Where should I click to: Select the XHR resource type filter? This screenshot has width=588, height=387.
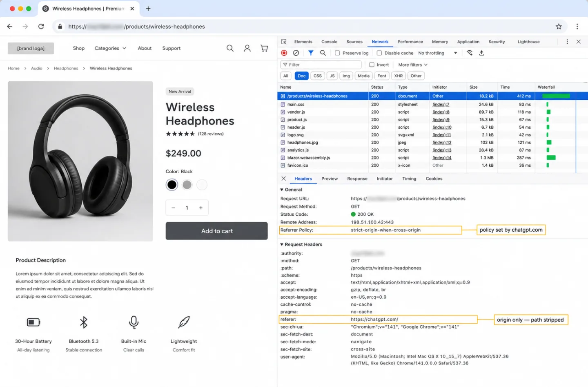399,76
